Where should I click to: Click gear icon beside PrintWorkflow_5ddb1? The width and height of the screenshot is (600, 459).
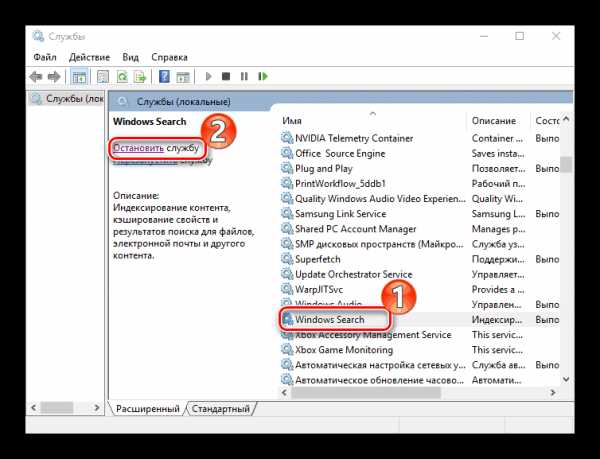point(287,184)
